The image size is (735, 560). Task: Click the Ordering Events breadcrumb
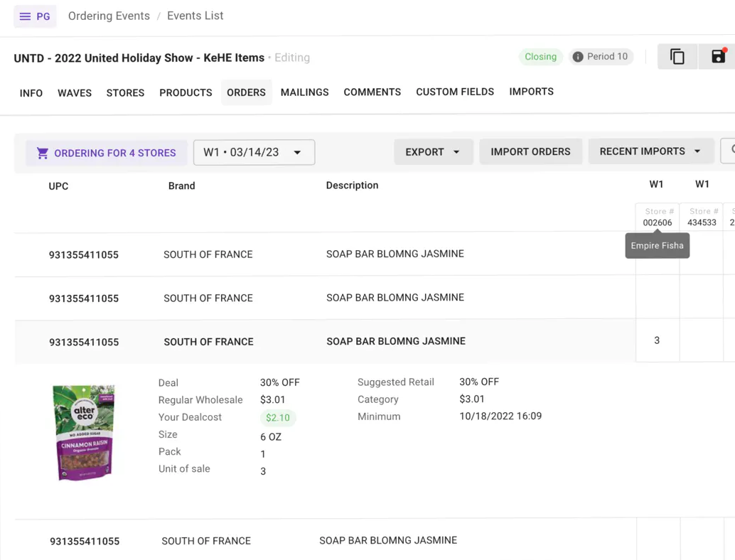[109, 16]
